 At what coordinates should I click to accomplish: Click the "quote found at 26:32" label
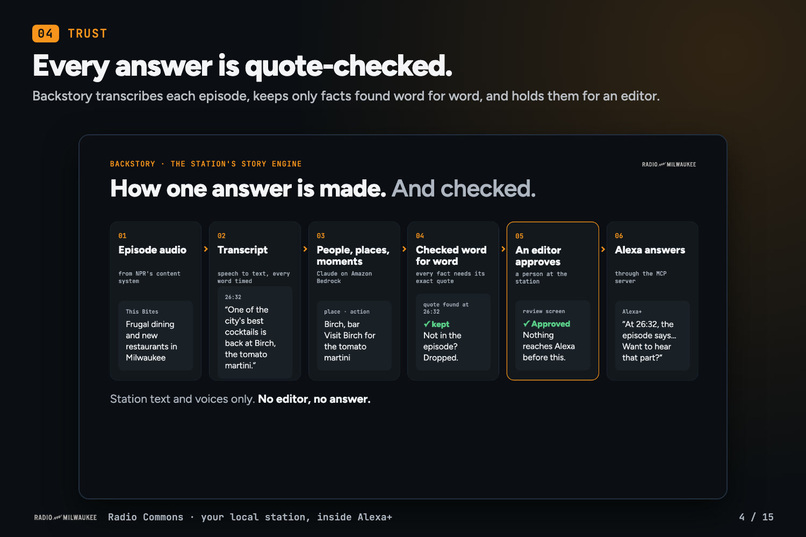pyautogui.click(x=446, y=308)
